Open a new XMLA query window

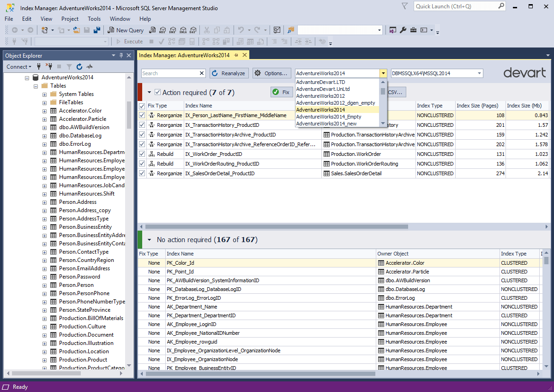[183, 30]
